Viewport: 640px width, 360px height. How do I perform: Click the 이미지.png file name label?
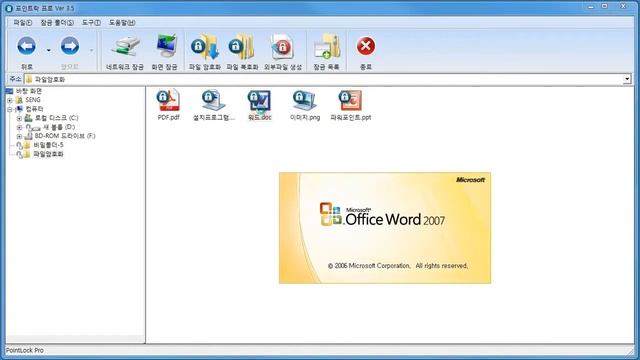click(x=305, y=118)
